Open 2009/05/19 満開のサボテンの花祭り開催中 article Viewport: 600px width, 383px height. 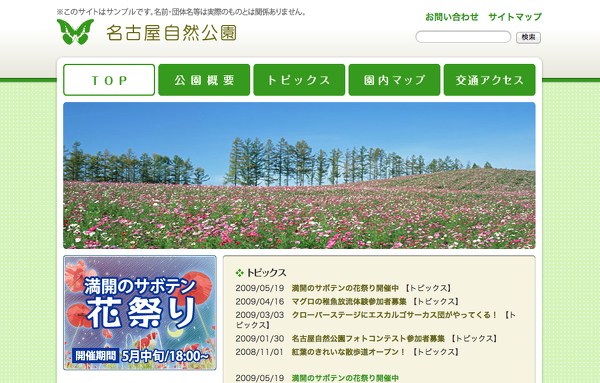tap(345, 288)
